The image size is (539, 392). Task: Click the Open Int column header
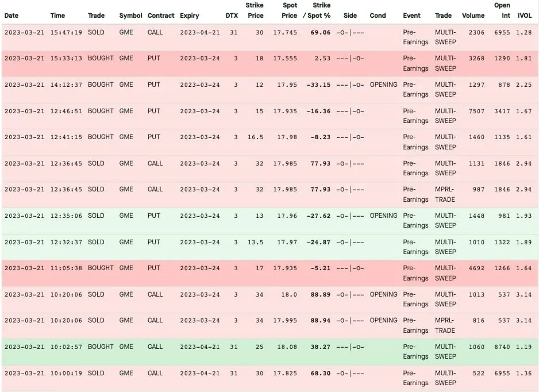click(502, 10)
